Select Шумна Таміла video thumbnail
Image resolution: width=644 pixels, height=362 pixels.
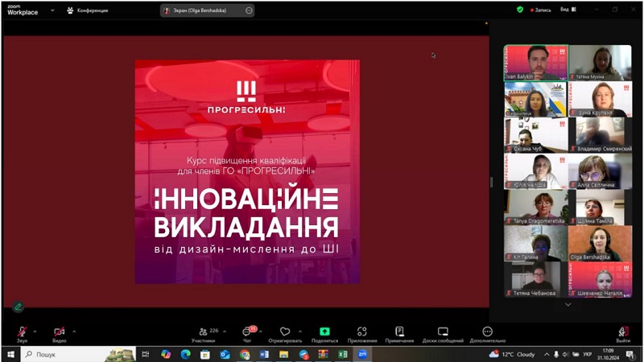tap(600, 207)
